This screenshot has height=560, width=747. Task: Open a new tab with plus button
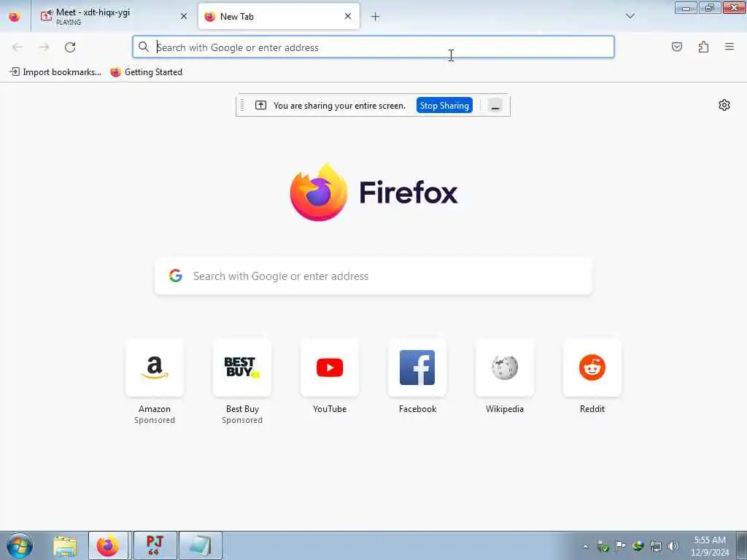[x=375, y=17]
